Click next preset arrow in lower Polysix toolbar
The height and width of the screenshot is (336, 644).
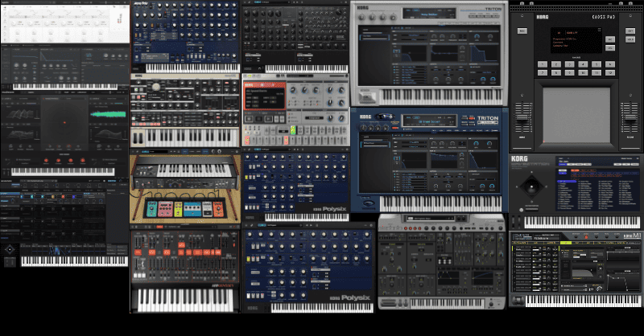(x=312, y=225)
